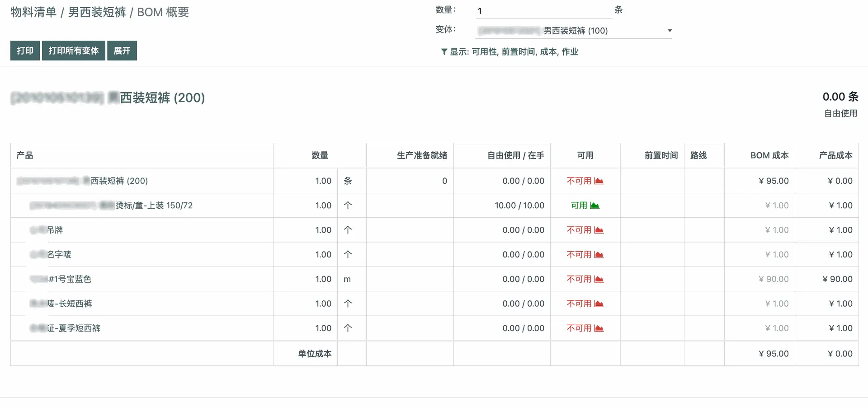Click forecast icon in 唛-长短西裤 row
868x407 pixels.
599,304
